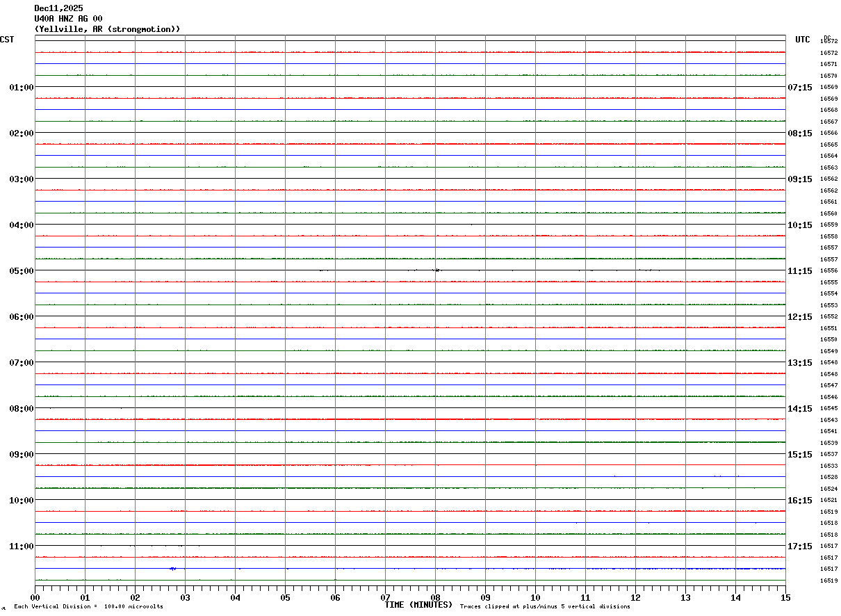The height and width of the screenshot is (616, 841).
Task: Select the 09:00 CST row label
Action: 22,455
